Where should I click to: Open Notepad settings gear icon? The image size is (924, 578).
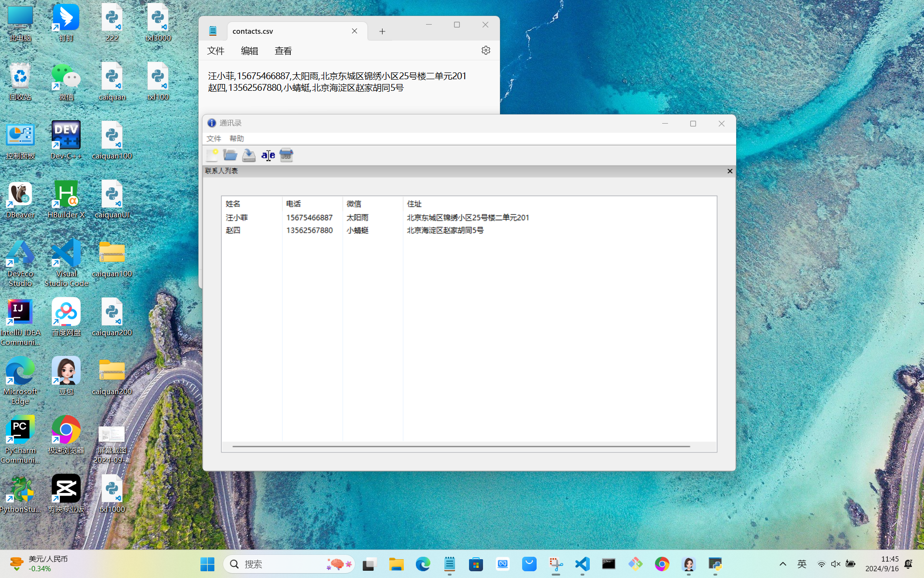tap(485, 51)
